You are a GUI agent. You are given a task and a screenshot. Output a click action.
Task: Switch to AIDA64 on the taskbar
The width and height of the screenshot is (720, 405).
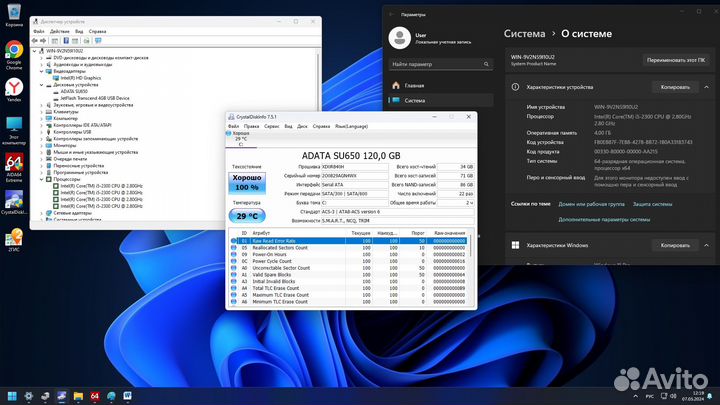(x=95, y=396)
